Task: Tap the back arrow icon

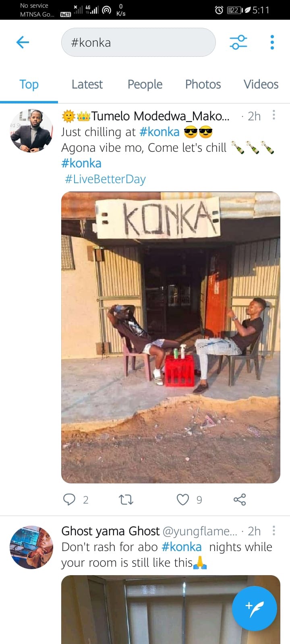Action: 23,42
